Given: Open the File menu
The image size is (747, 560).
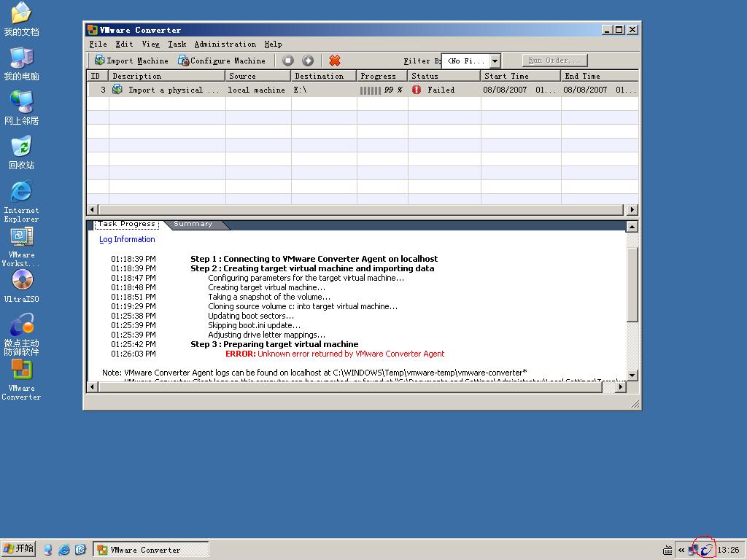Looking at the screenshot, I should click(x=98, y=44).
